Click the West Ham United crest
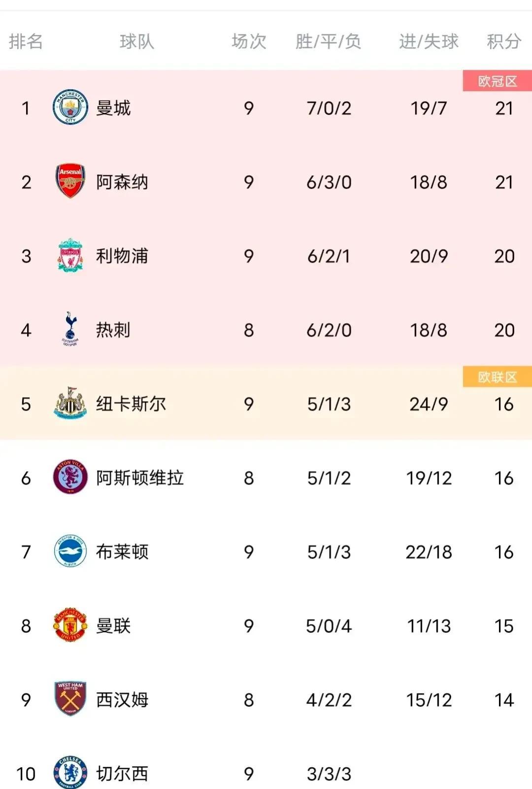 (70, 699)
